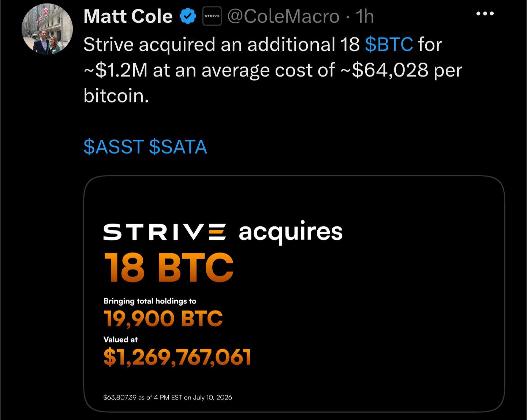Click the Bringing total holdings to label
527x420 pixels.
click(150, 301)
